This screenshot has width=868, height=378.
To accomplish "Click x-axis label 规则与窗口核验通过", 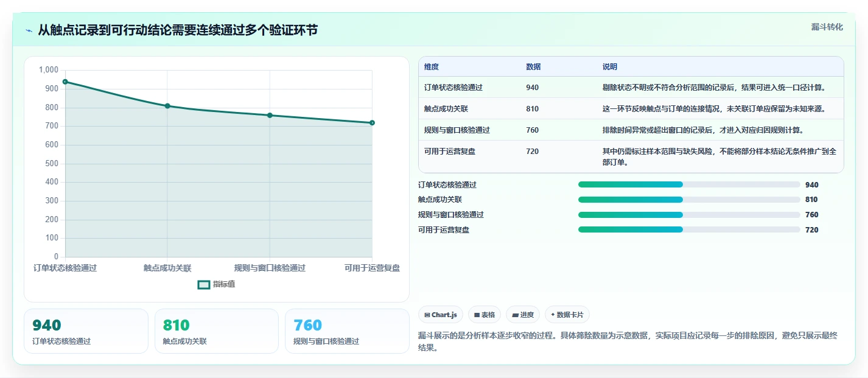I will [x=270, y=268].
